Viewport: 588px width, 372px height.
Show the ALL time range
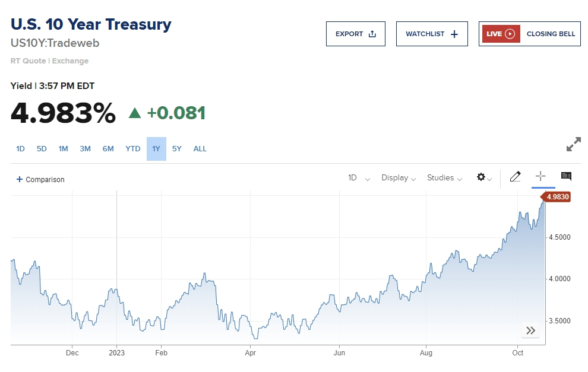pos(200,149)
